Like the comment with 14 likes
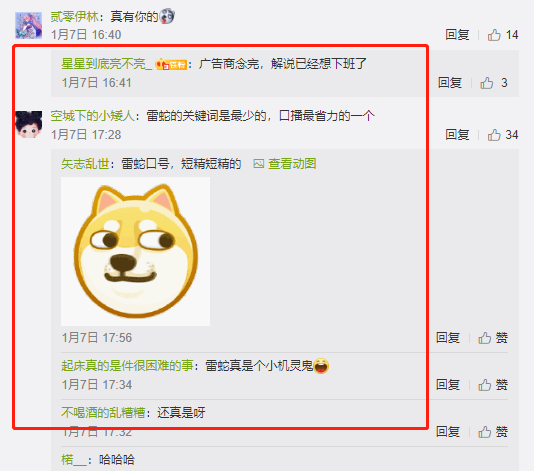The image size is (534, 471). tap(502, 35)
